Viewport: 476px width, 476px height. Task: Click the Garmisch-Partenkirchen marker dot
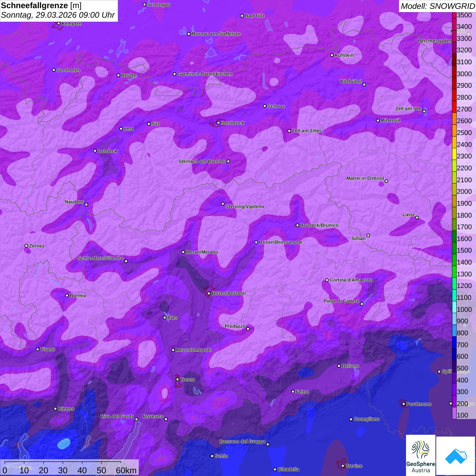(175, 74)
